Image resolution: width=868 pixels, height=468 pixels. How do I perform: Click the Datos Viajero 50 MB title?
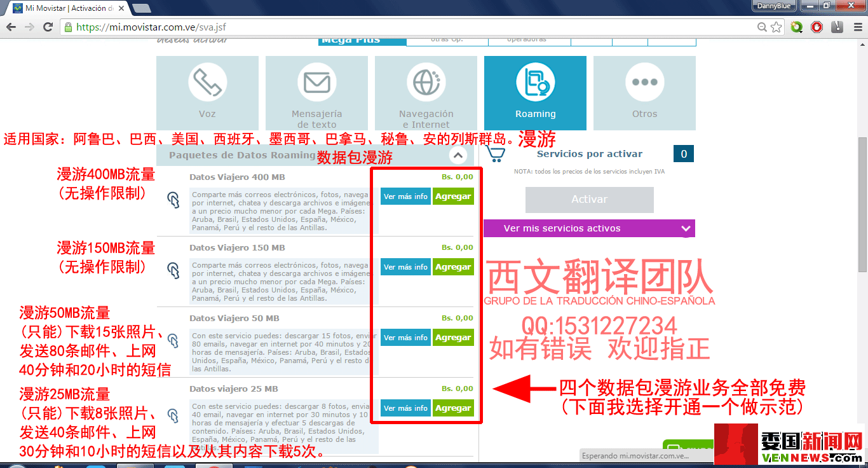(234, 318)
